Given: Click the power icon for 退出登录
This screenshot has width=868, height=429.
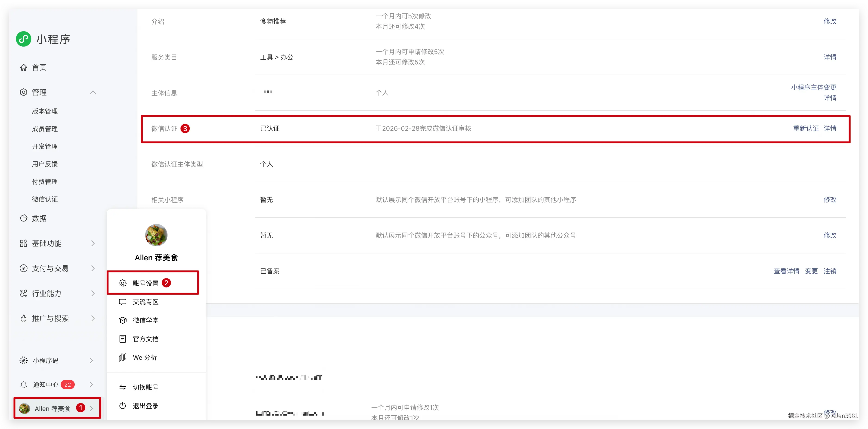Looking at the screenshot, I should pyautogui.click(x=123, y=406).
